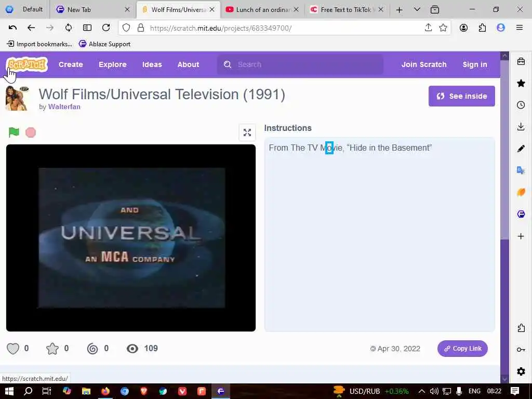532x399 pixels.
Task: Open taskbar search magnifier
Action: point(28,391)
